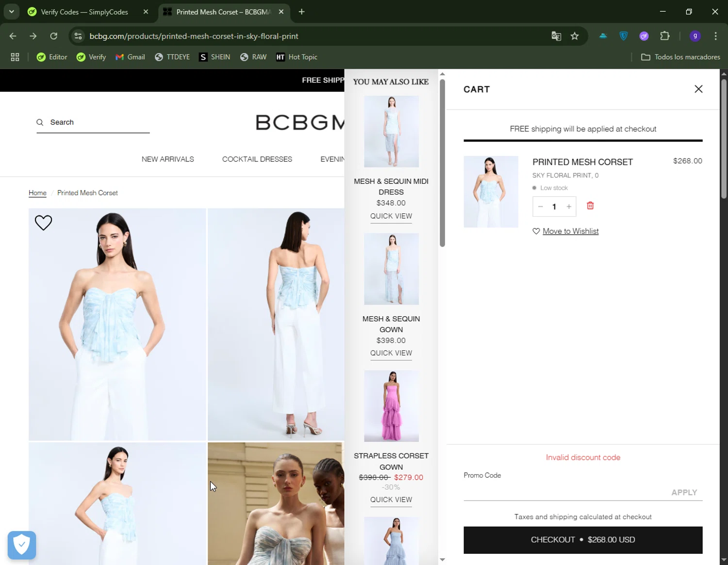Open Mesh & Sequin Gown thumbnail
Screen dimensions: 728x565
(x=391, y=269)
